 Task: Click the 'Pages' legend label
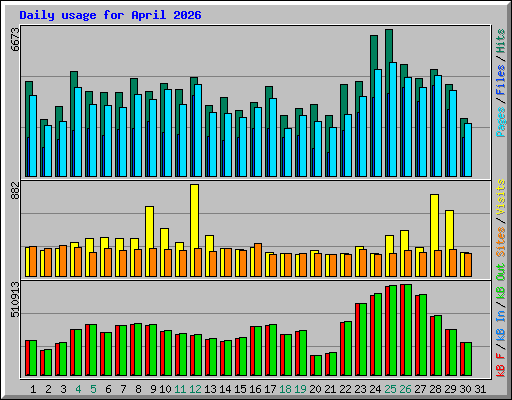[x=501, y=122]
